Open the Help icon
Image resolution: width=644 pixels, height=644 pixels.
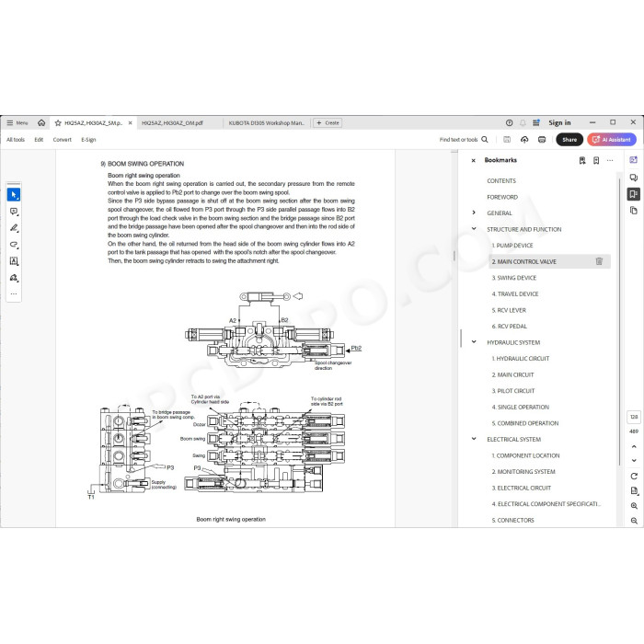[x=510, y=122]
